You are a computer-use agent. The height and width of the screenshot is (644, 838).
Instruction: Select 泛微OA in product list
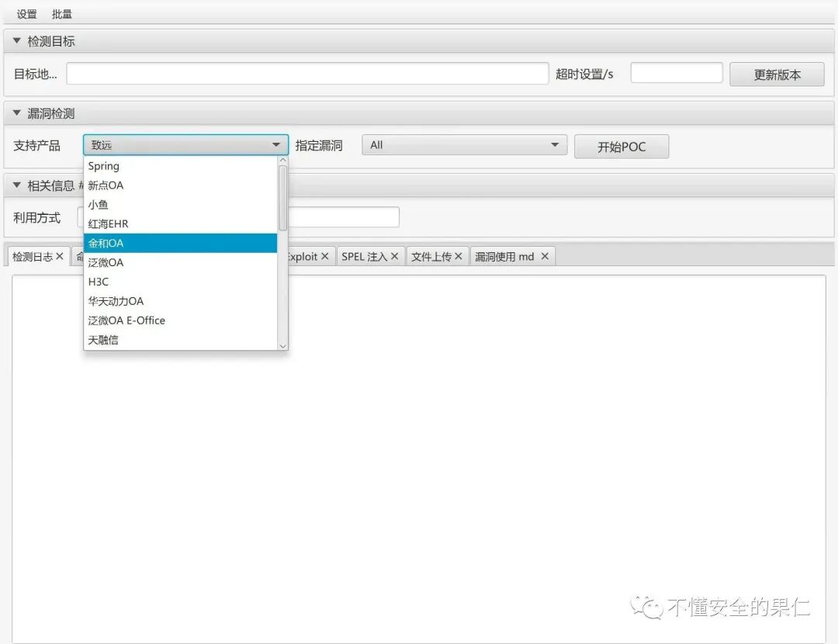coord(181,262)
